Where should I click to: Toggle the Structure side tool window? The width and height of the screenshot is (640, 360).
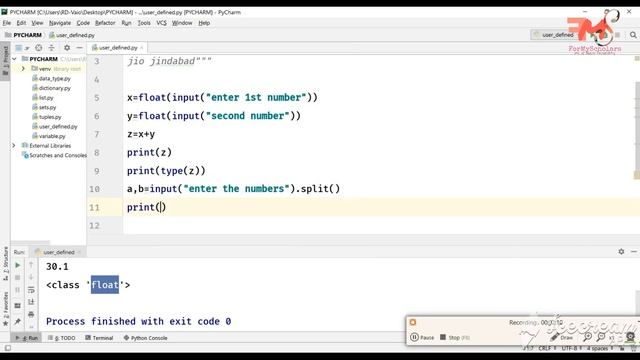pyautogui.click(x=5, y=263)
